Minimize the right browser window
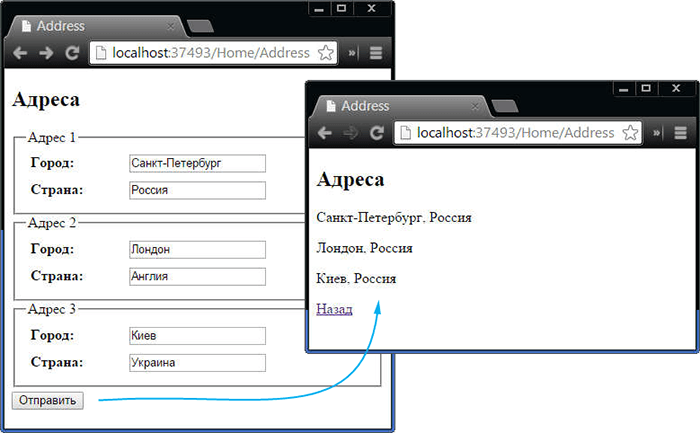Viewport: 700px width, 433px height. (624, 88)
